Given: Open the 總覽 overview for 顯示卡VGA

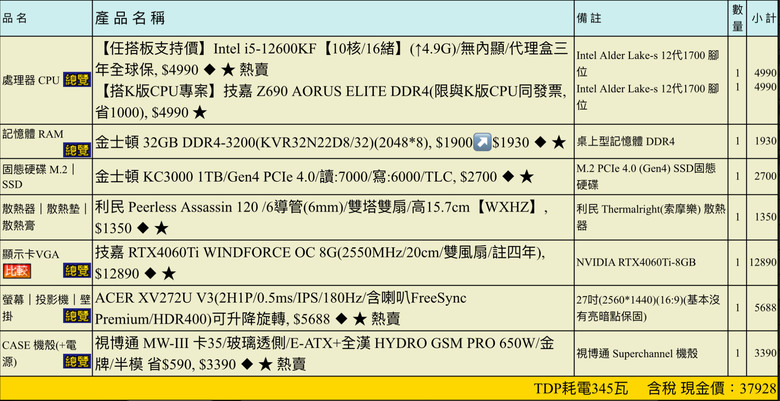Looking at the screenshot, I should coord(77,271).
